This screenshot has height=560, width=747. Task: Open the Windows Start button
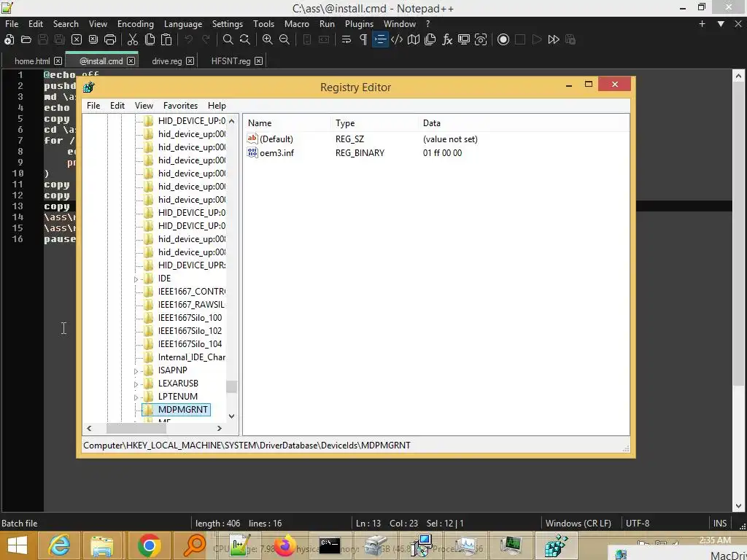pyautogui.click(x=18, y=546)
